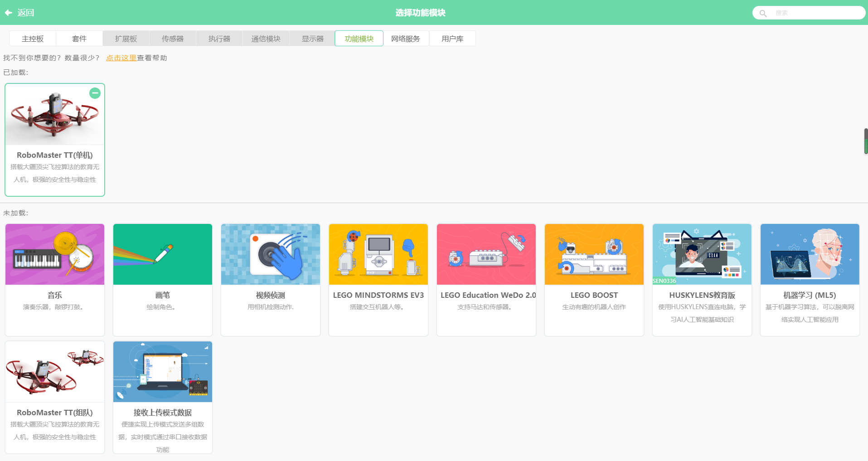The width and height of the screenshot is (868, 461).
Task: Open the 扩展板 tab
Action: pyautogui.click(x=126, y=39)
